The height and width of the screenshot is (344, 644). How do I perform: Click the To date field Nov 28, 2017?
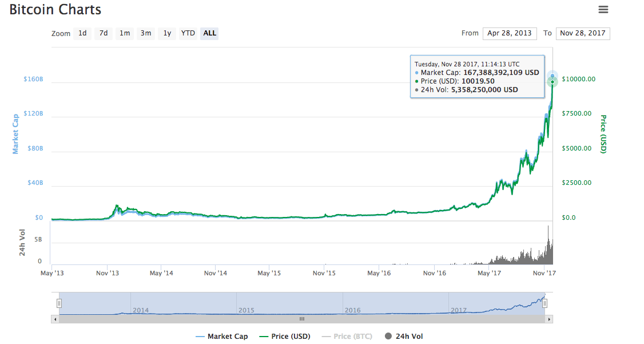[583, 33]
